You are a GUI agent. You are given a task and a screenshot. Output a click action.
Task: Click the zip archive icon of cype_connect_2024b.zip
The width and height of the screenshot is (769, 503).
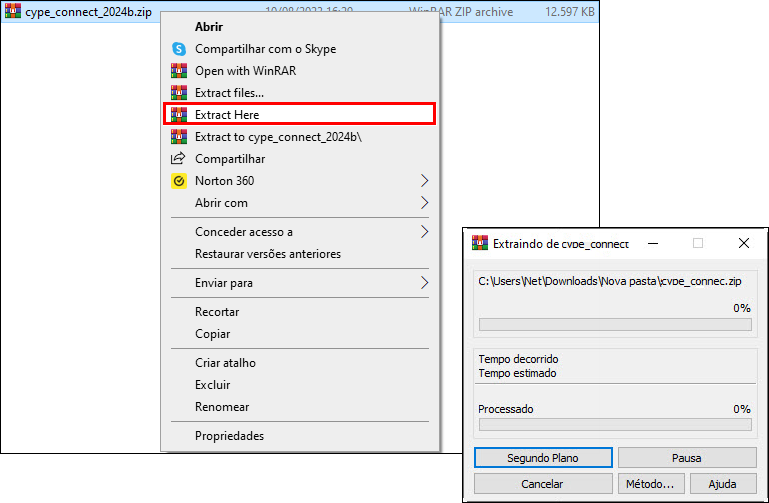13,11
